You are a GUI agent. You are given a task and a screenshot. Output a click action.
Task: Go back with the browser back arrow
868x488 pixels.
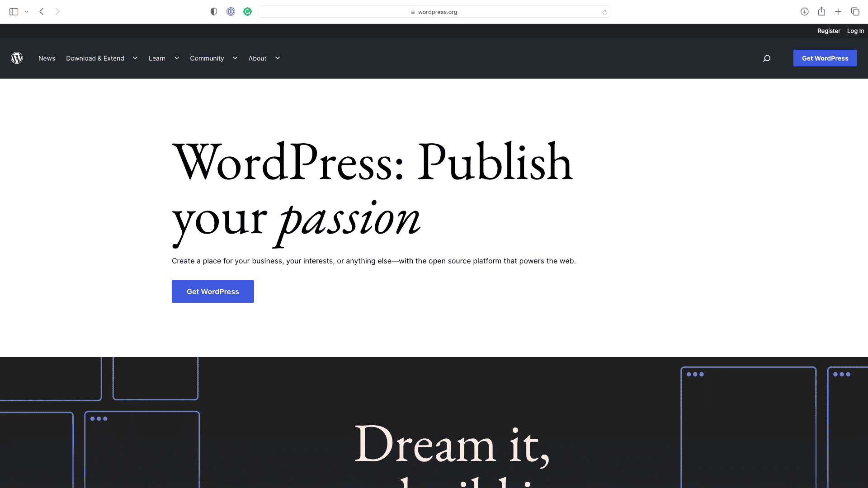42,12
